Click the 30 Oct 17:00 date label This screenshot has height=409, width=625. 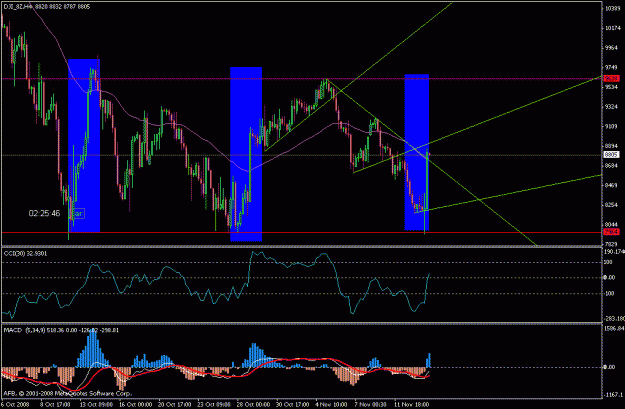tap(293, 404)
